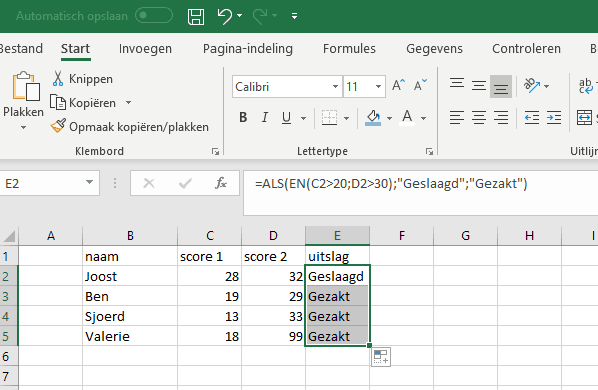Open the Kopiëren dropdown arrow

pos(129,103)
